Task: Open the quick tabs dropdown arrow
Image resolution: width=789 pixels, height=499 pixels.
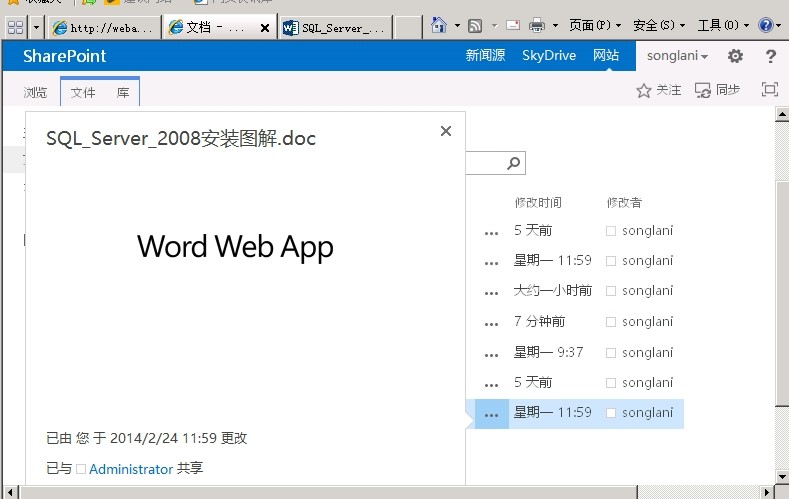Action: [x=36, y=27]
